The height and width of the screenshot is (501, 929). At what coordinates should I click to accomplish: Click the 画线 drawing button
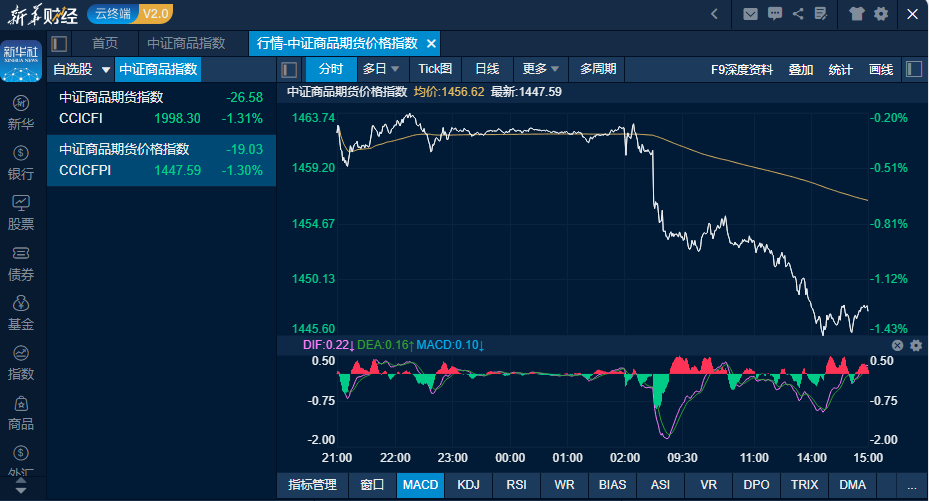pos(880,70)
